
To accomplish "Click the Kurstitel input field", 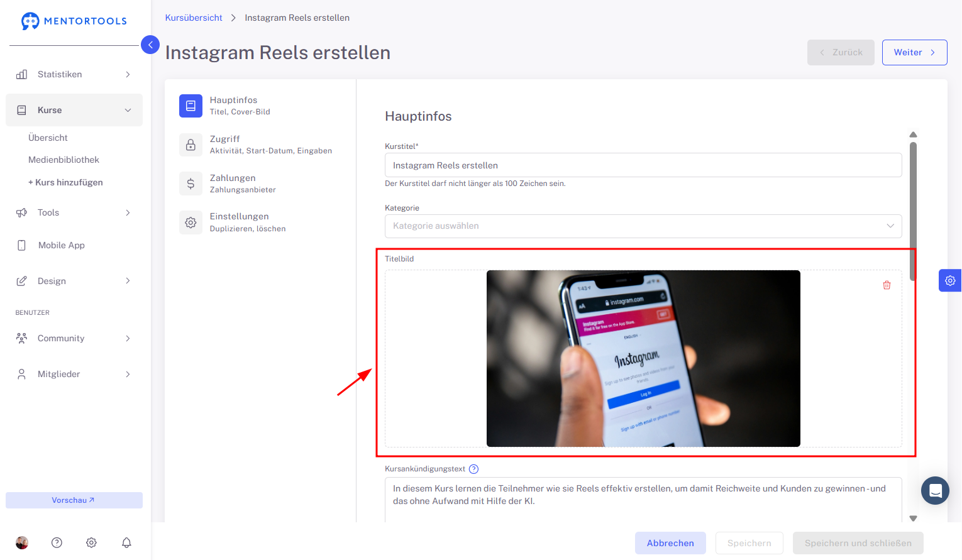I will 643,165.
